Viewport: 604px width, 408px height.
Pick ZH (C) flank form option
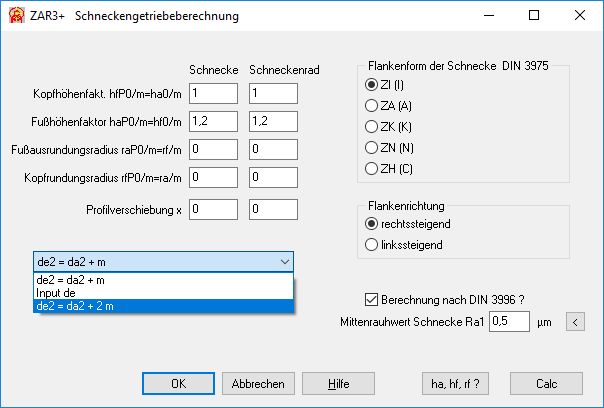point(372,168)
